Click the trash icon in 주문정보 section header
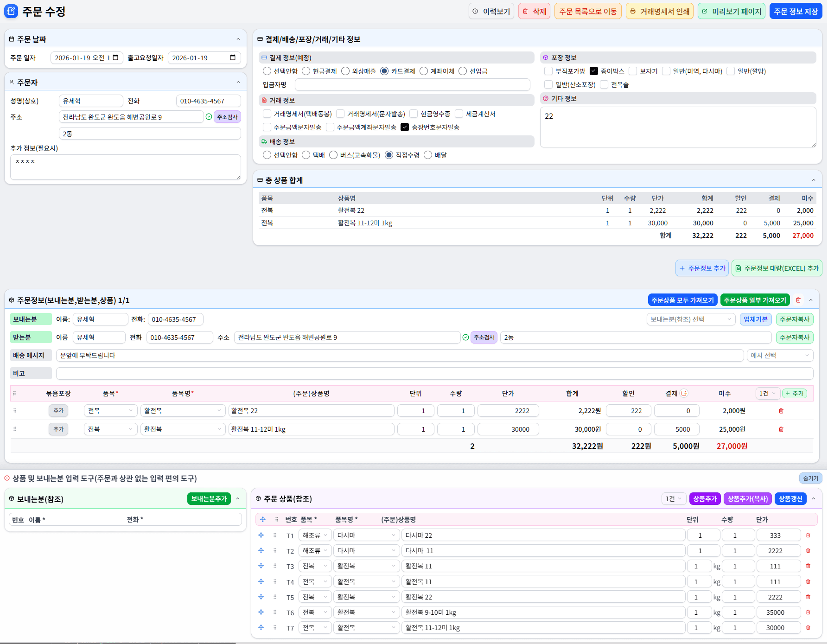828x644 pixels. (x=798, y=300)
